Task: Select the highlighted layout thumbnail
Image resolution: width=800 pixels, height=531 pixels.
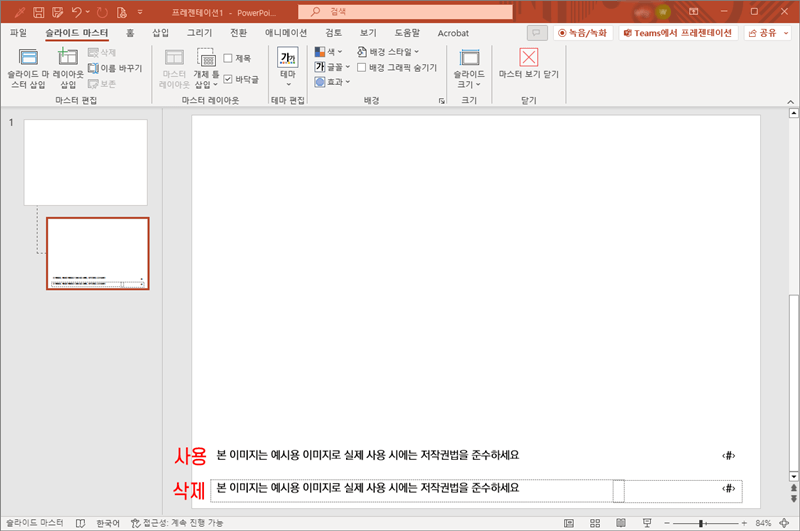Action: (98, 254)
